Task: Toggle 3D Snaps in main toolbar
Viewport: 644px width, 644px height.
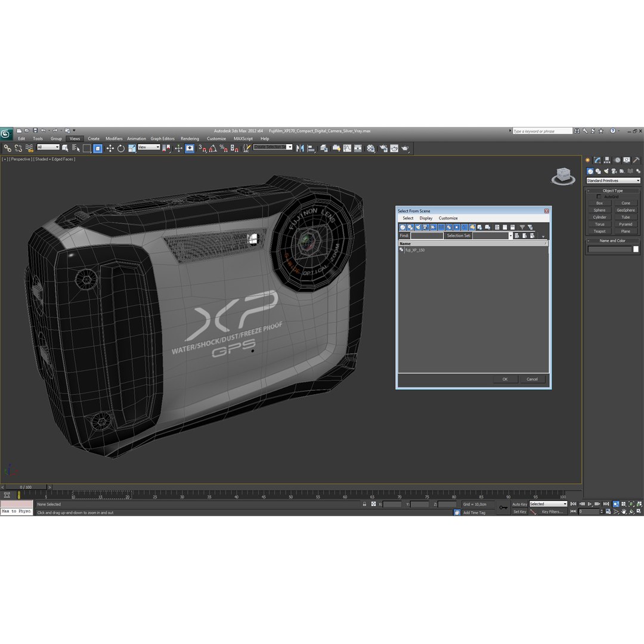Action: pyautogui.click(x=202, y=148)
